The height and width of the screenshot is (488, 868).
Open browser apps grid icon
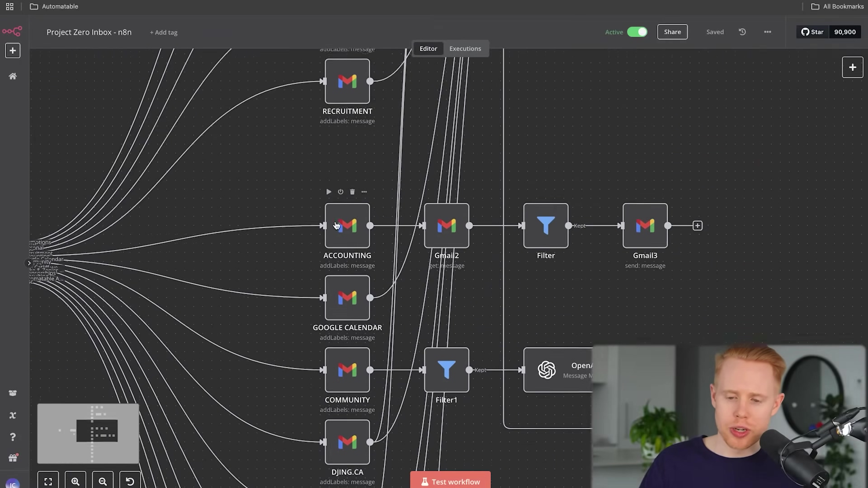coord(9,6)
